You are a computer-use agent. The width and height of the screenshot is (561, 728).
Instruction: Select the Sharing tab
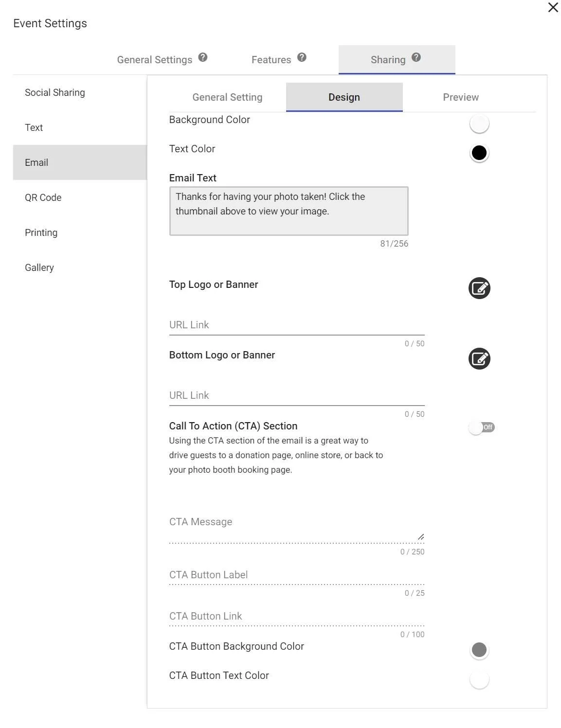tap(397, 60)
